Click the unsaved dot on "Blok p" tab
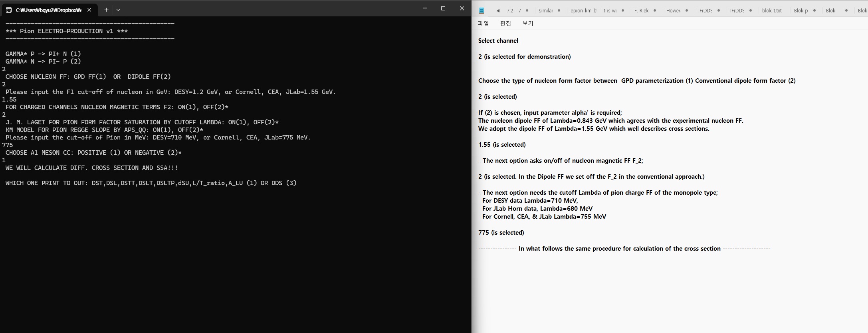Screen dimensions: 868x333 coord(814,11)
